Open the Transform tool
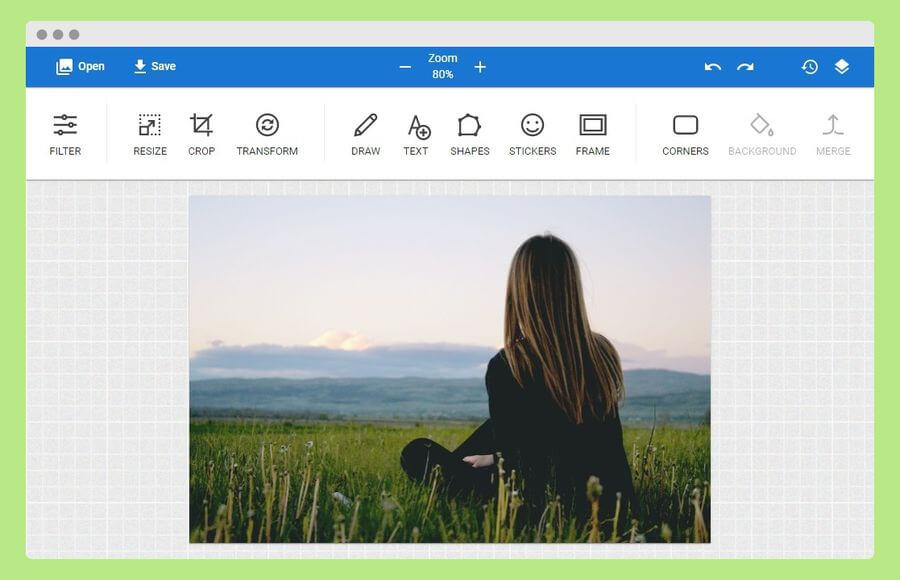This screenshot has width=900, height=580. pyautogui.click(x=267, y=135)
